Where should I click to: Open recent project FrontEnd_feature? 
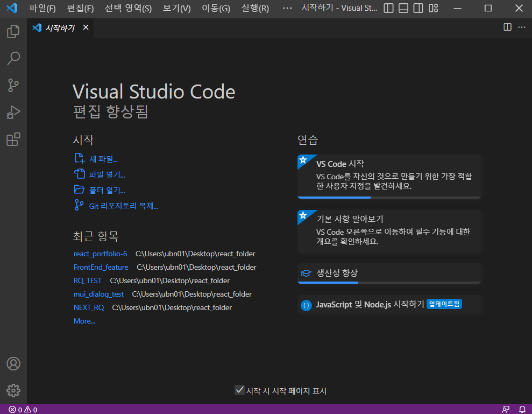pos(101,267)
